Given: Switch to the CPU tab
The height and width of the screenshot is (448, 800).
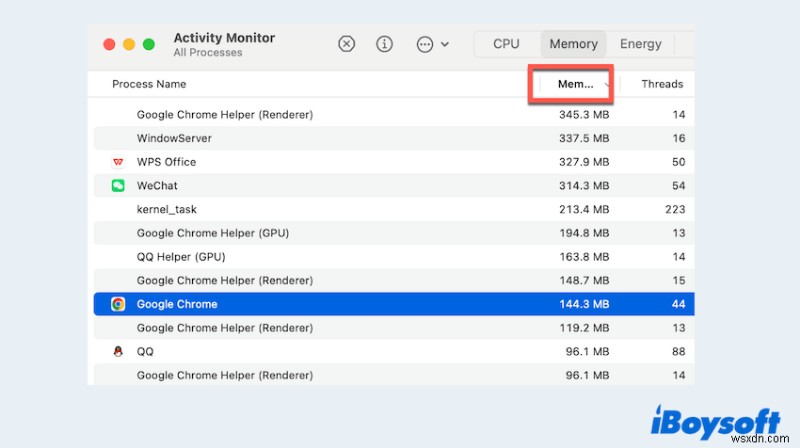Looking at the screenshot, I should pyautogui.click(x=506, y=44).
